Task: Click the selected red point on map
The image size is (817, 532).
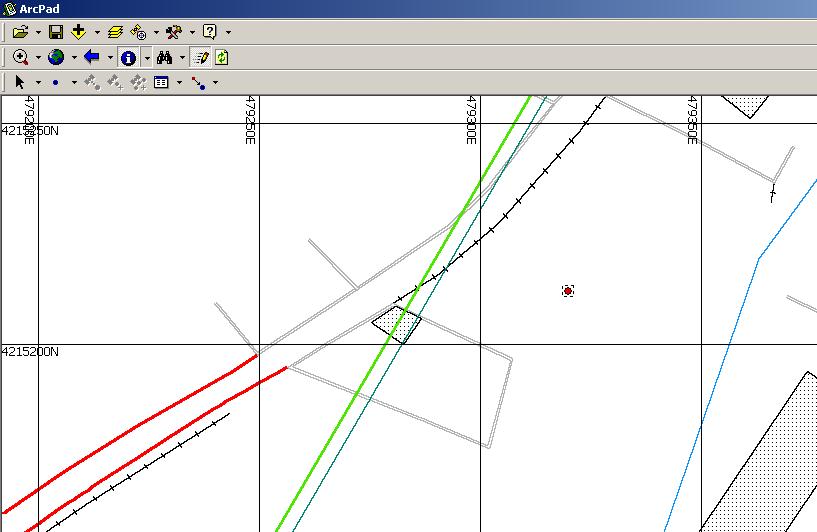Action: pos(568,291)
